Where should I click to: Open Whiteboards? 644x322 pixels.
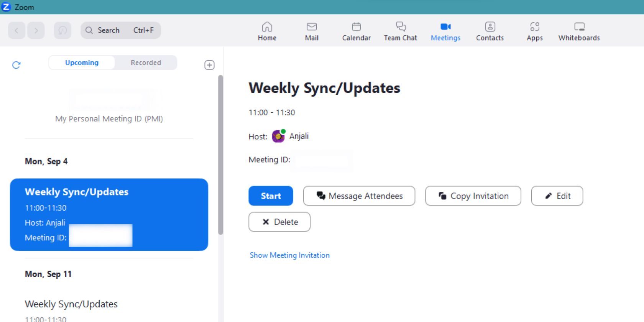(579, 31)
